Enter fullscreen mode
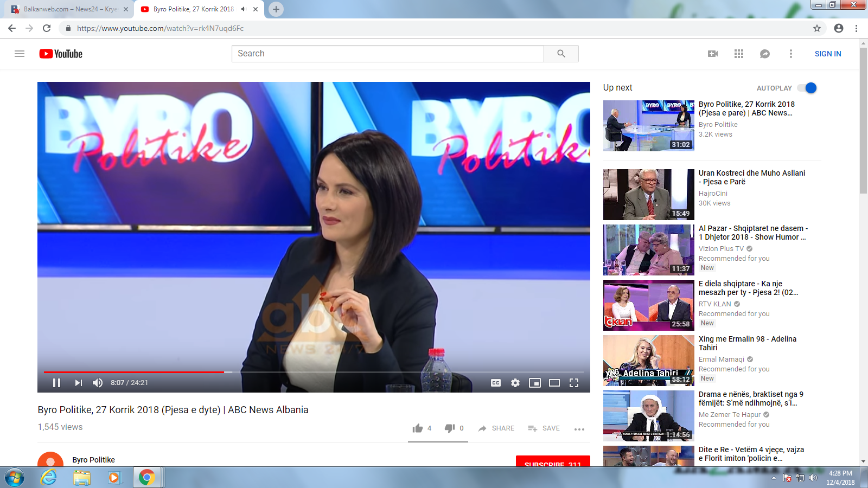The width and height of the screenshot is (868, 488). coord(574,383)
